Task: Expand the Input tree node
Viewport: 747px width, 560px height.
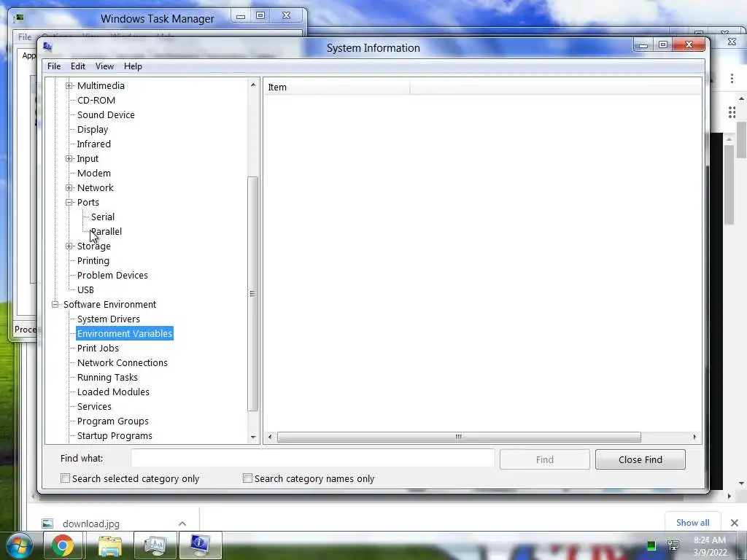Action: point(69,158)
